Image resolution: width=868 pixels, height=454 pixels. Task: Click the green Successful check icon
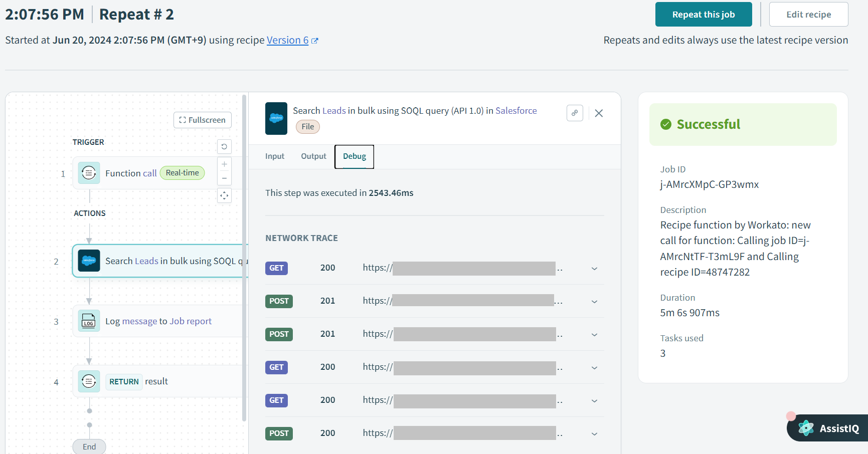666,124
